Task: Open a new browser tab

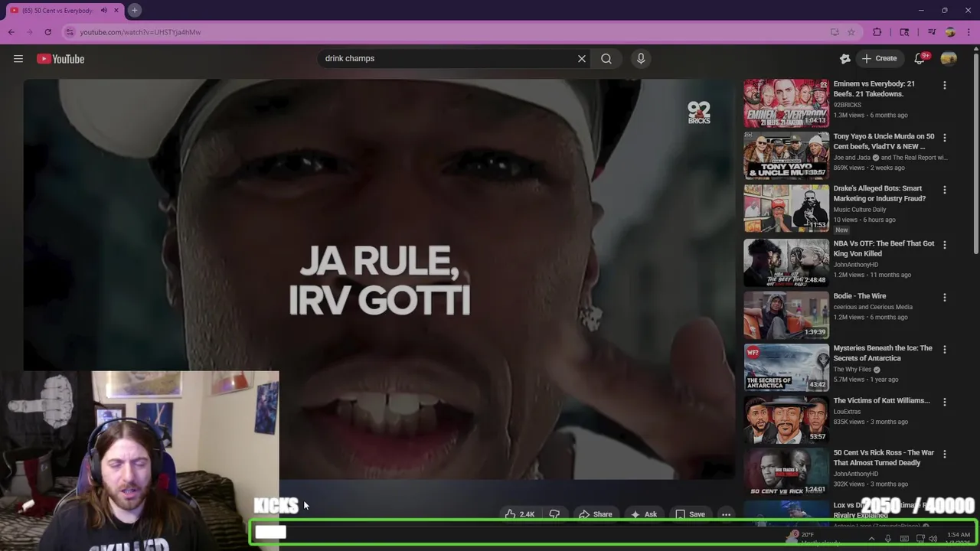Action: click(x=134, y=10)
